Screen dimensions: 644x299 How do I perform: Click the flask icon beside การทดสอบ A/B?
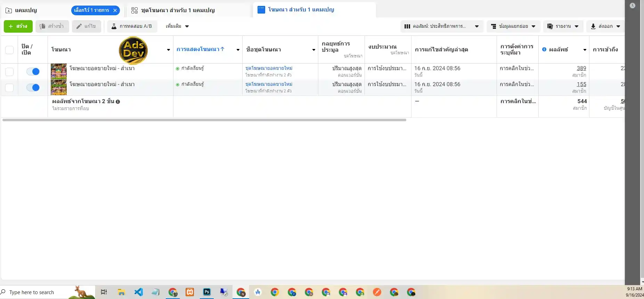[114, 26]
